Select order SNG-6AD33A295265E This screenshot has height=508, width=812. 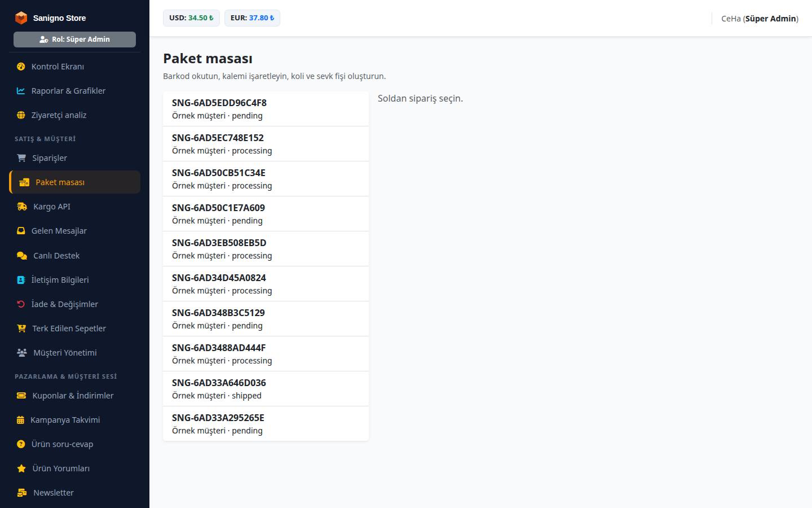coord(266,424)
